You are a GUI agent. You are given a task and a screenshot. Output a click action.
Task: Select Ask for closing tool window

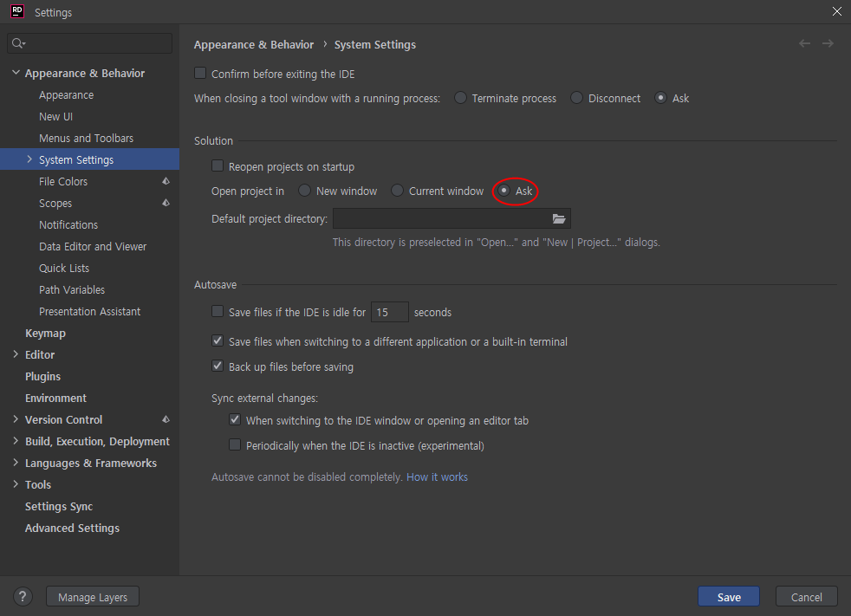tap(660, 98)
